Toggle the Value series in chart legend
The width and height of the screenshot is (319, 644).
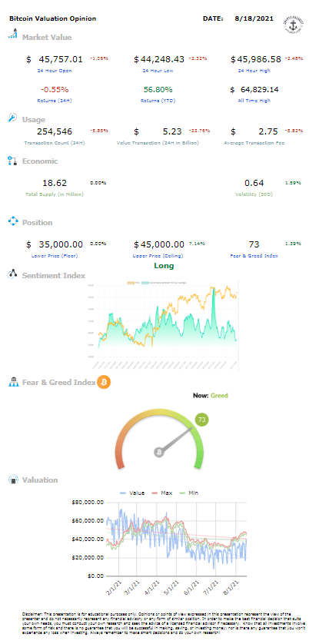(x=131, y=493)
